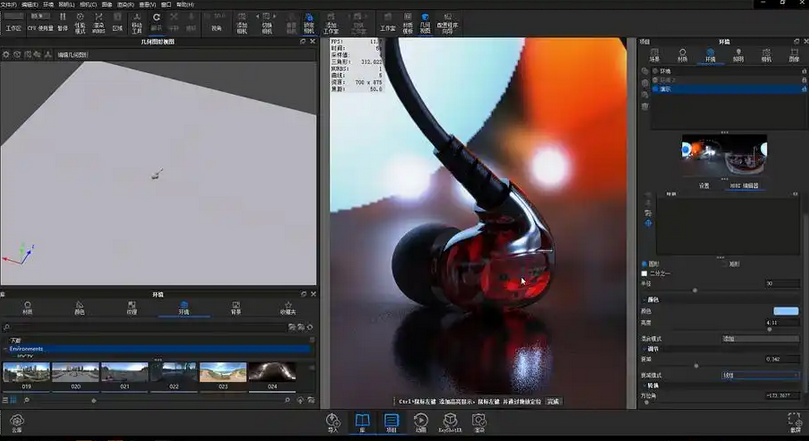Open the Falloff mode (衰减模式) dropdown
The width and height of the screenshot is (809, 441).
click(760, 375)
